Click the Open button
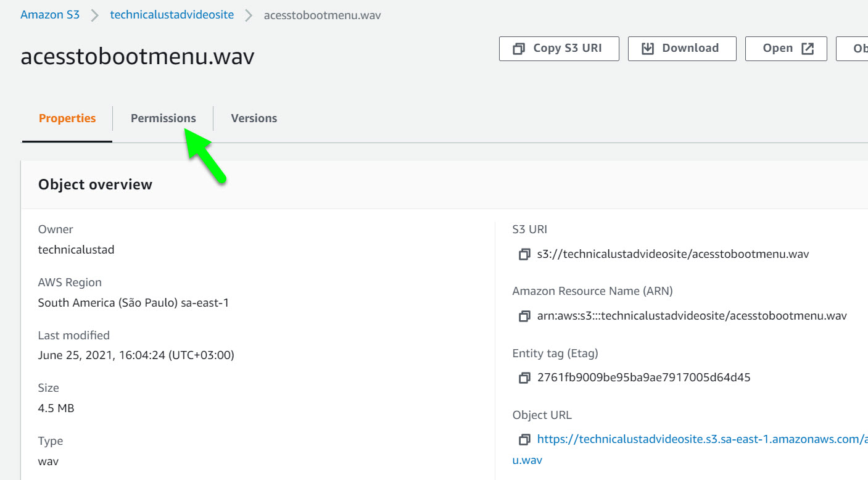 pyautogui.click(x=786, y=48)
